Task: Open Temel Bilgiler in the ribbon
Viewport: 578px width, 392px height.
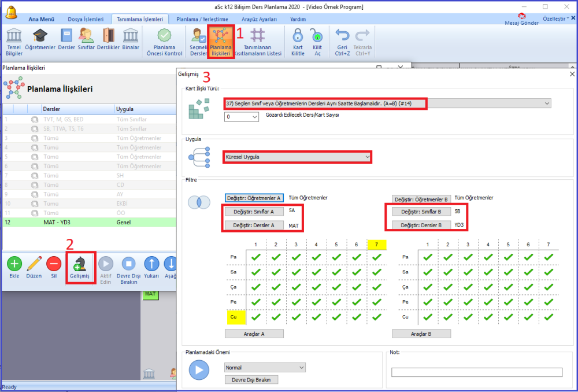Action: pyautogui.click(x=14, y=42)
